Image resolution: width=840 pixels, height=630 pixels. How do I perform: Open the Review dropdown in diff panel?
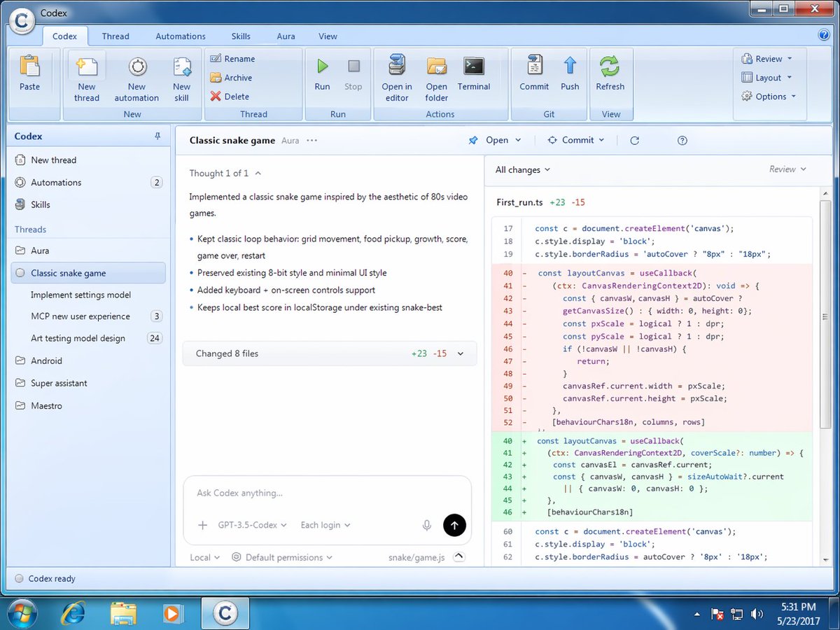coord(787,169)
